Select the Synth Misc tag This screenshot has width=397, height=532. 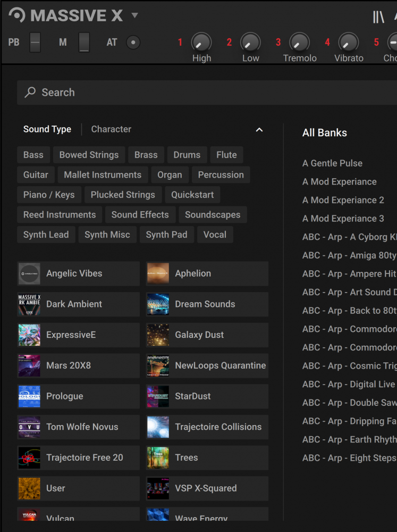click(107, 235)
